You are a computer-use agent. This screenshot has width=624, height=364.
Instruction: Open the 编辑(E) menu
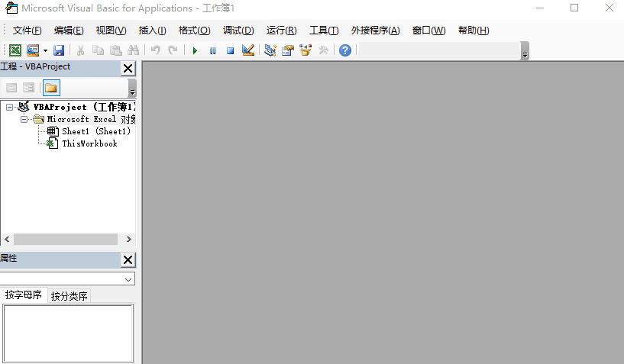tap(69, 31)
